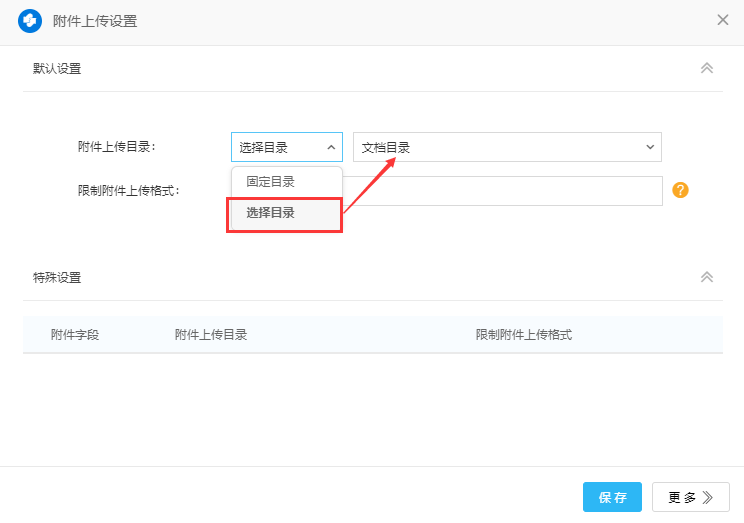This screenshot has width=744, height=523.
Task: Click the 附件上传目录: form label
Action: click(x=117, y=147)
